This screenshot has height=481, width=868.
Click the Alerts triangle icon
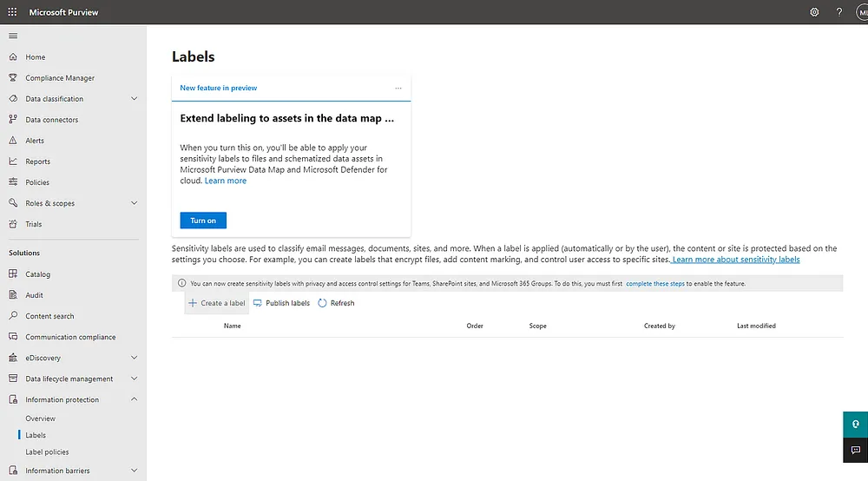coord(13,140)
